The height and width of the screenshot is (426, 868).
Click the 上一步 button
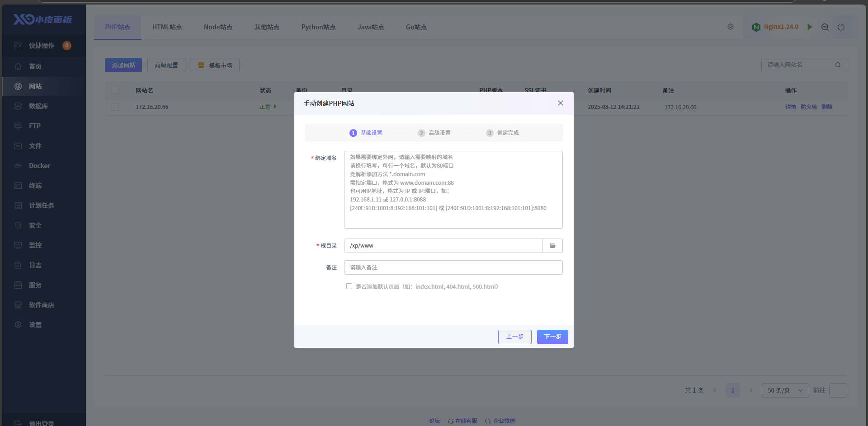click(x=514, y=337)
